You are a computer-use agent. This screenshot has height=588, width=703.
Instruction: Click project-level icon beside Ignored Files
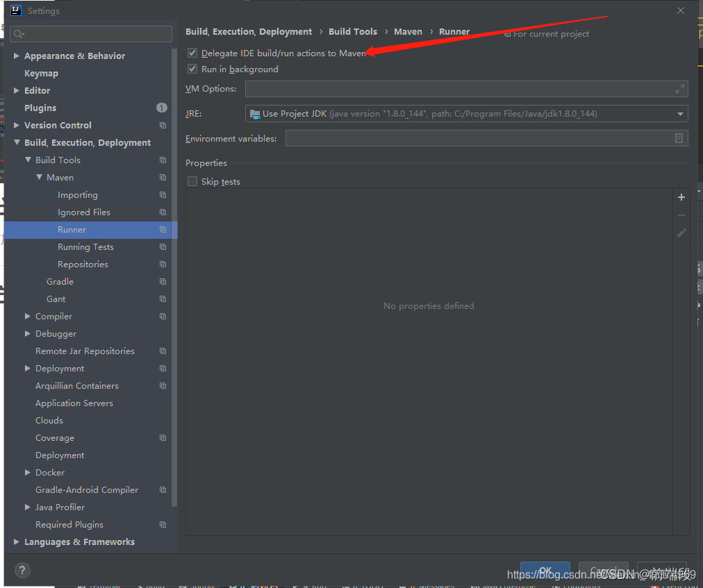point(163,212)
